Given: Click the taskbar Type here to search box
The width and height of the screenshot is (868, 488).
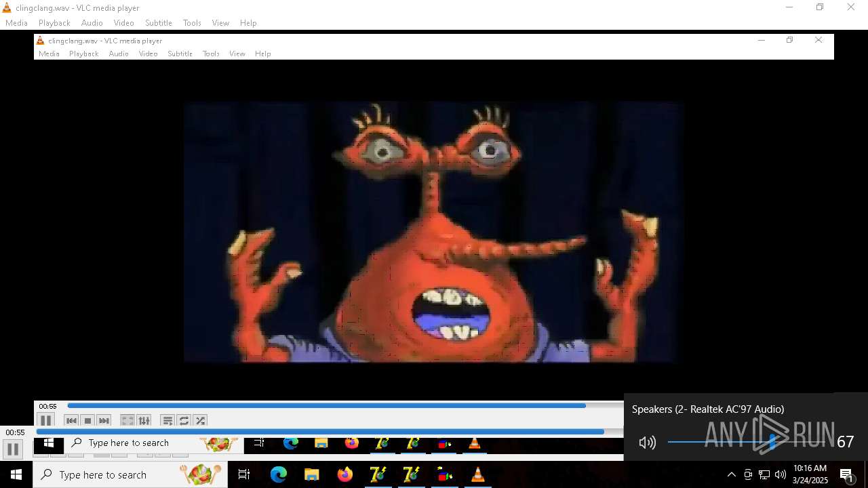Looking at the screenshot, I should pyautogui.click(x=130, y=474).
